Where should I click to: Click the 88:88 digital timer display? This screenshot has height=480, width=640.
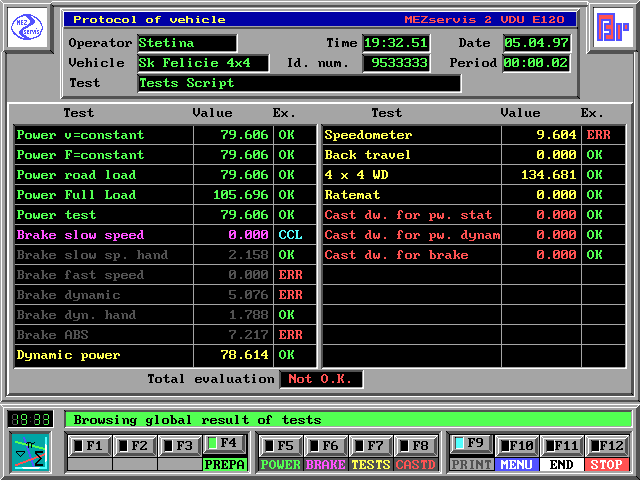(30, 420)
